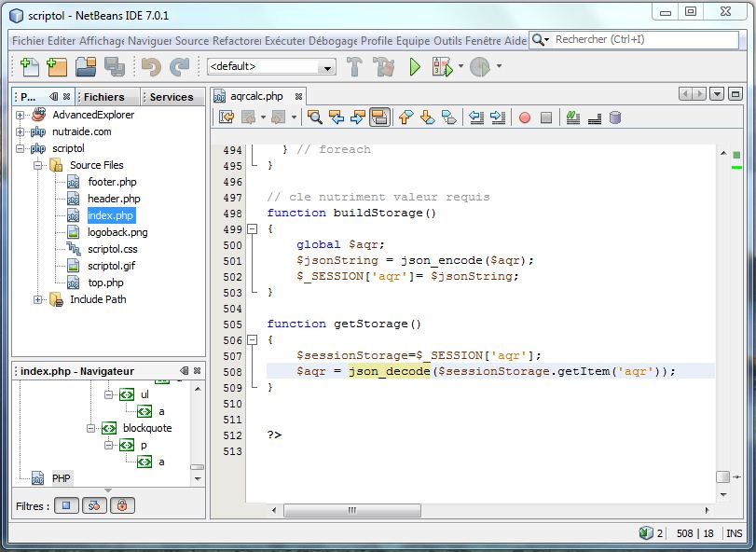Click the New Project toolbar icon
This screenshot has width=756, height=552.
(57, 67)
